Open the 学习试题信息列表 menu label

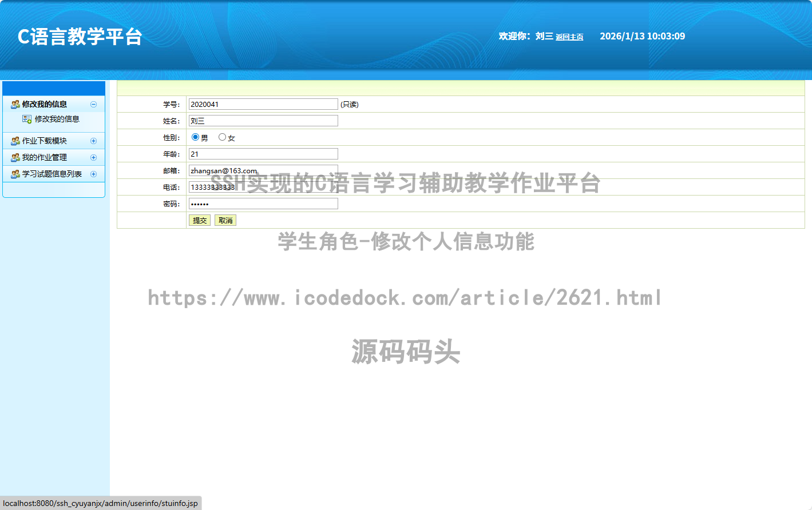pyautogui.click(x=52, y=174)
